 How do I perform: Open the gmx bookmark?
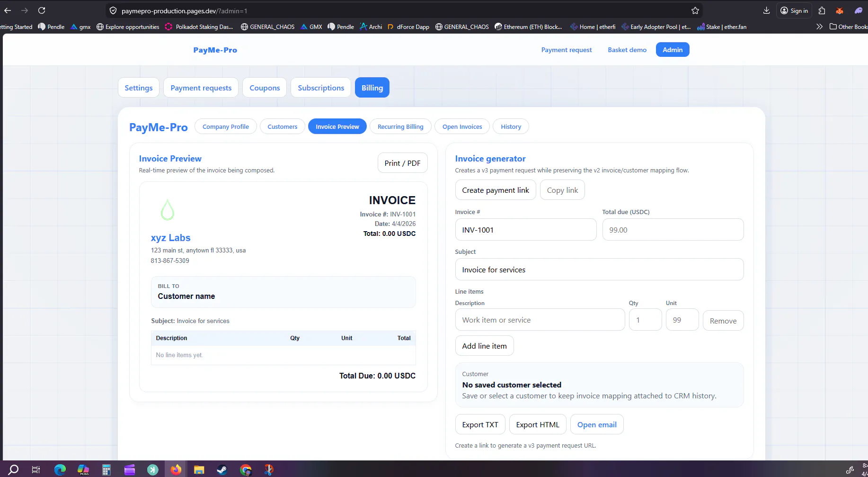click(x=80, y=27)
